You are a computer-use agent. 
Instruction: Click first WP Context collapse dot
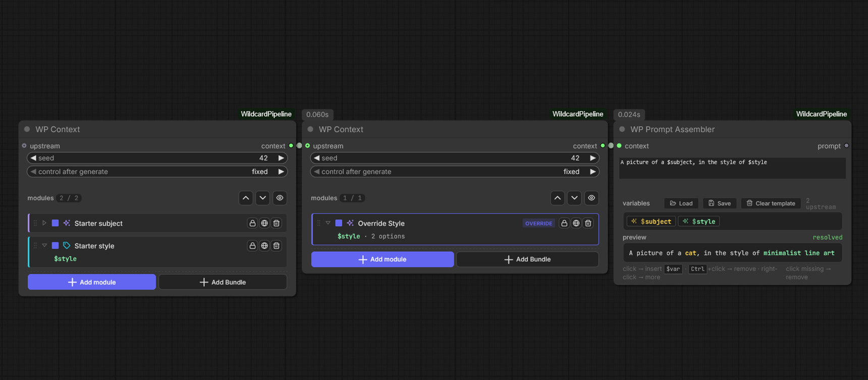pyautogui.click(x=27, y=129)
